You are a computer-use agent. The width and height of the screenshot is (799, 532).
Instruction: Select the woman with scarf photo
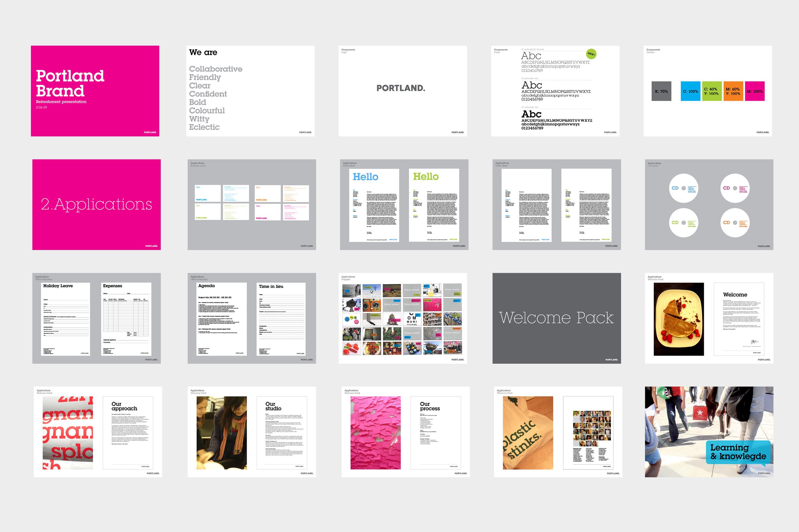coord(222,433)
